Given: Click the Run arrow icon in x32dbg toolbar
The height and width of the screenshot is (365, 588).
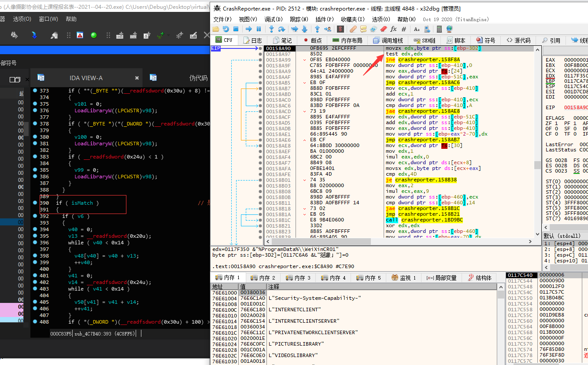Looking at the screenshot, I should pyautogui.click(x=249, y=29).
